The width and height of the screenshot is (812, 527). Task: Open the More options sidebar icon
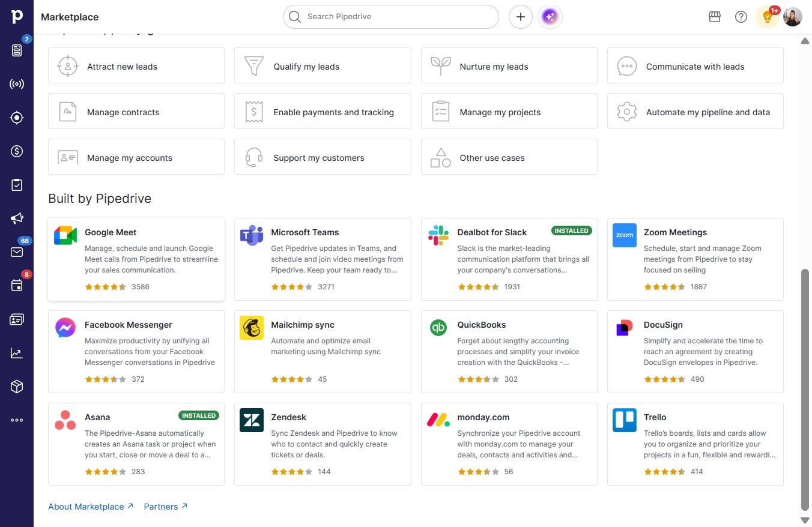tap(17, 420)
